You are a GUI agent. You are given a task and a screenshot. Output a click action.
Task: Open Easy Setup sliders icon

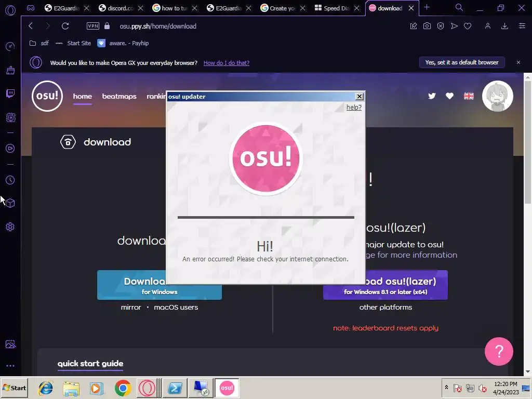tap(522, 26)
